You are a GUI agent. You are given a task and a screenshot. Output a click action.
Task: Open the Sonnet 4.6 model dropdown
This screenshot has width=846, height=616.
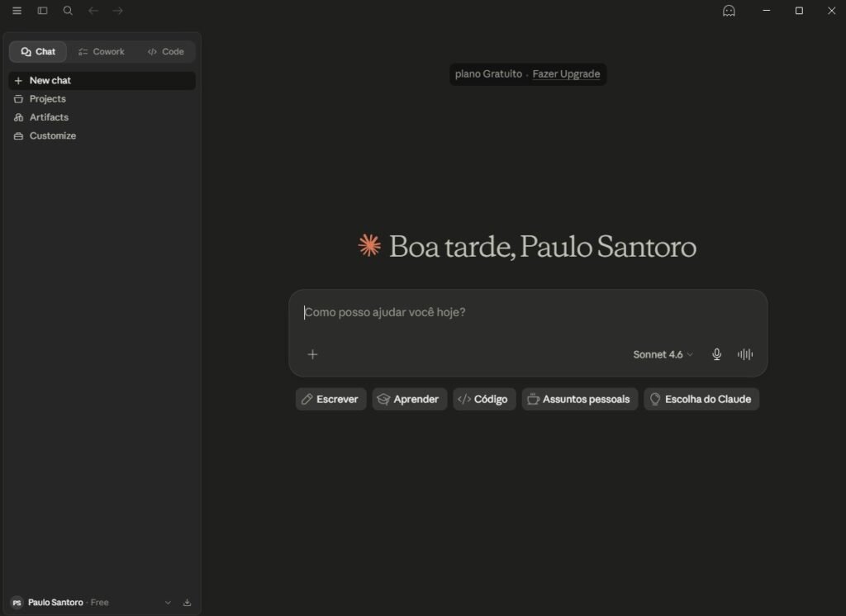[x=663, y=354]
